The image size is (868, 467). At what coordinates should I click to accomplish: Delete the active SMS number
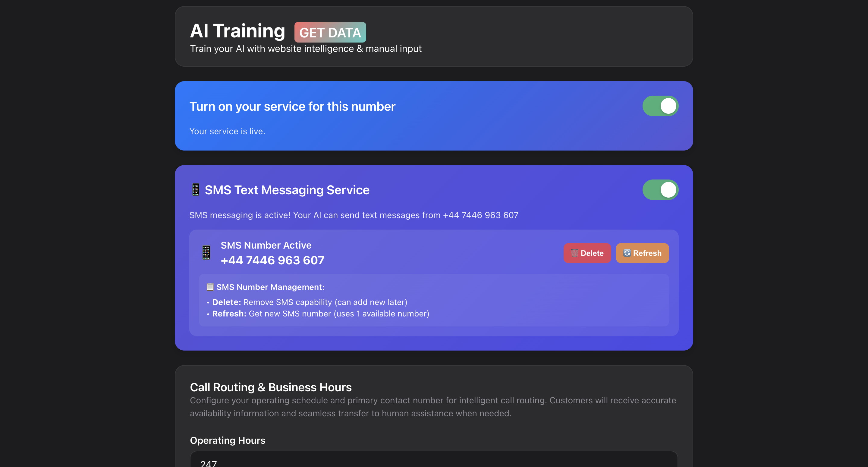tap(587, 253)
